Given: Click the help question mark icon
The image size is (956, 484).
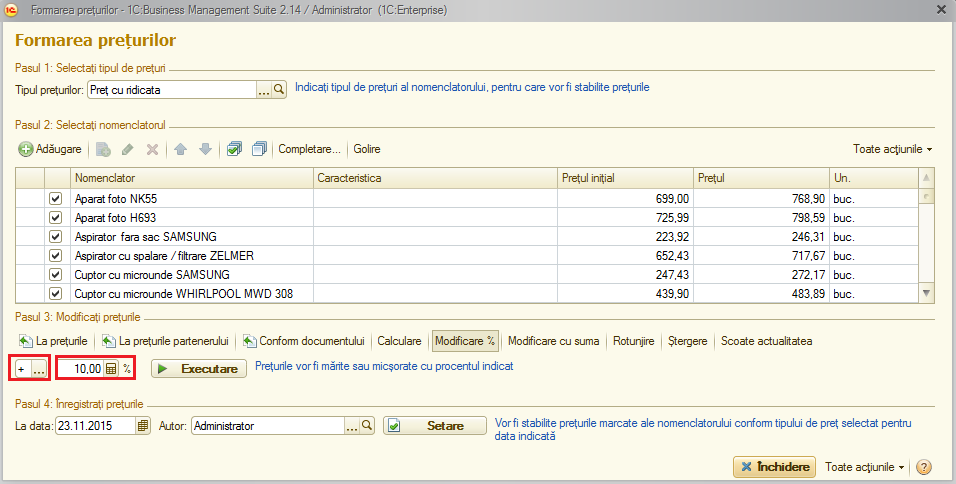Looking at the screenshot, I should point(924,467).
